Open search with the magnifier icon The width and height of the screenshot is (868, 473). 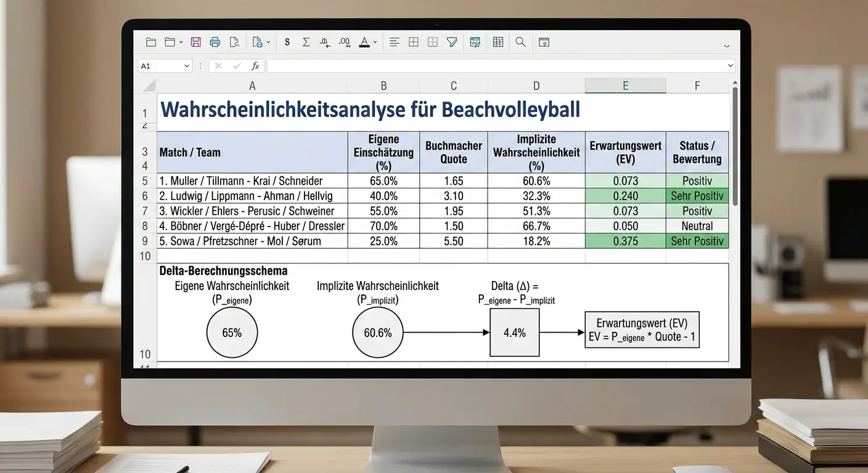click(520, 42)
